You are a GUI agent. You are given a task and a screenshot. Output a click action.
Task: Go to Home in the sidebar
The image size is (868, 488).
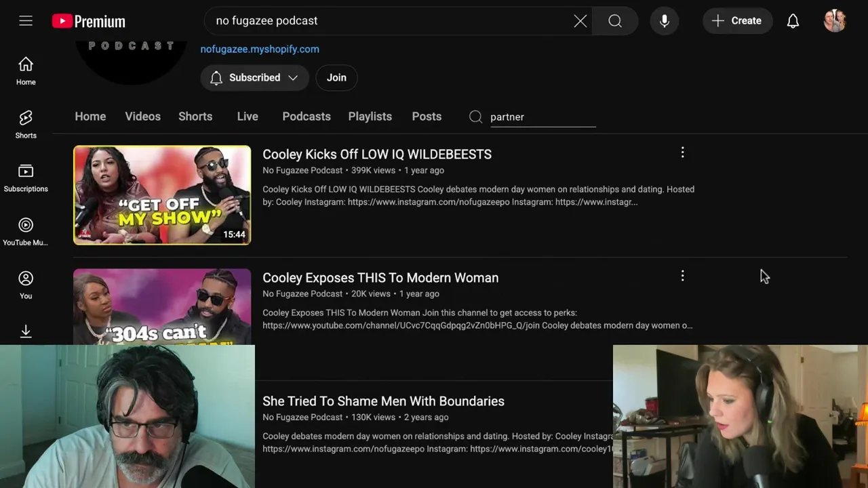click(x=26, y=71)
